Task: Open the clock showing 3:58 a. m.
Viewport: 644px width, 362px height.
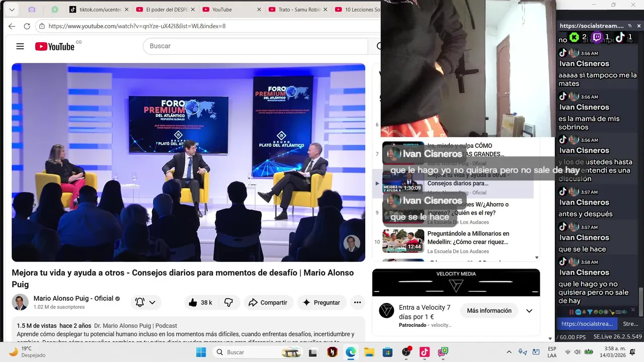Action: pyautogui.click(x=612, y=352)
